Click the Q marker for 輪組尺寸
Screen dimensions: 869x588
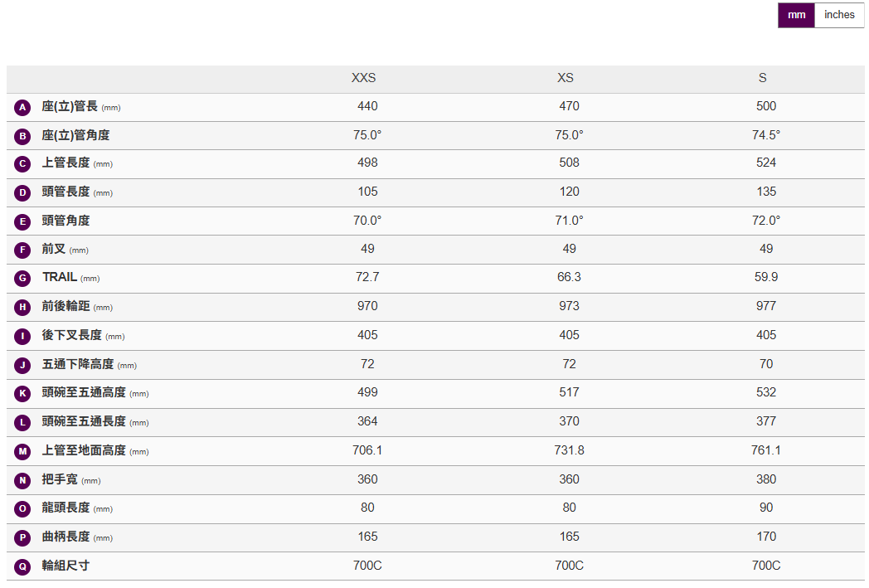pyautogui.click(x=22, y=566)
